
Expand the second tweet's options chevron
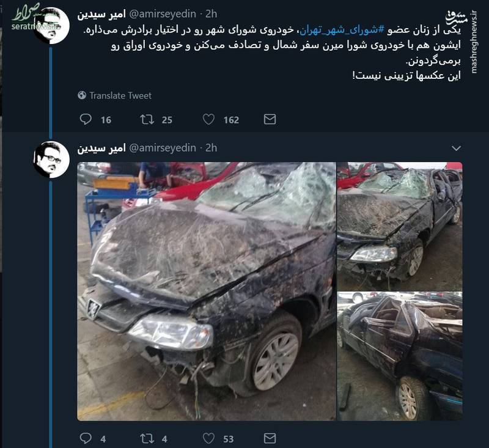click(456, 148)
